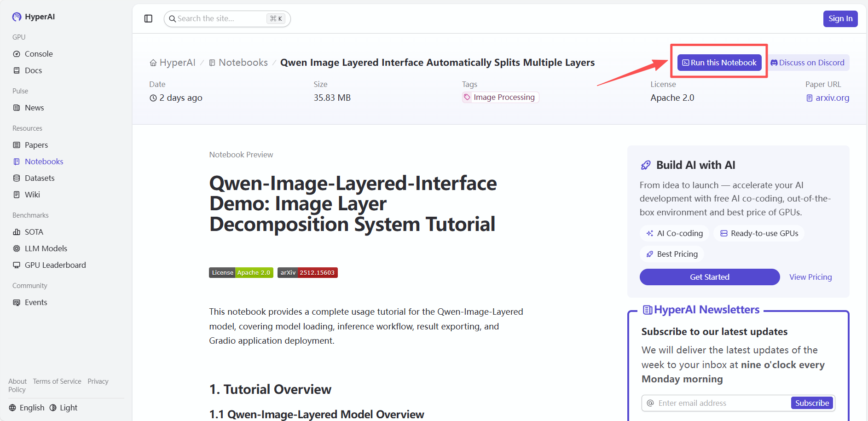Open the Docs sidebar item
Screen dimensions: 868x421
(x=33, y=70)
